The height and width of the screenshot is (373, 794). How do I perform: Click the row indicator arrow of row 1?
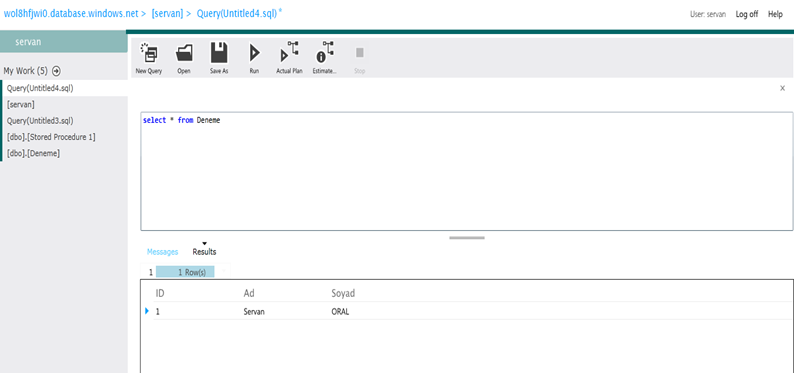(x=147, y=311)
